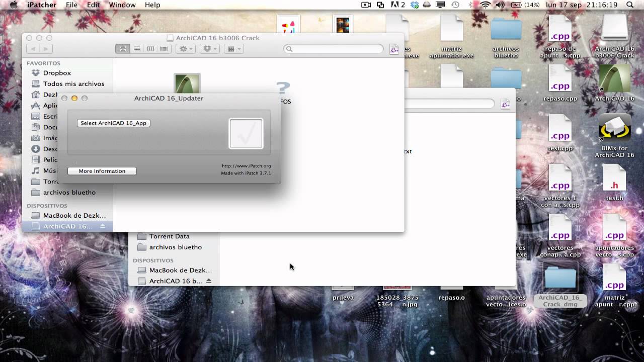The image size is (644, 362).
Task: Click the volume menu bar icon
Action: click(500, 5)
